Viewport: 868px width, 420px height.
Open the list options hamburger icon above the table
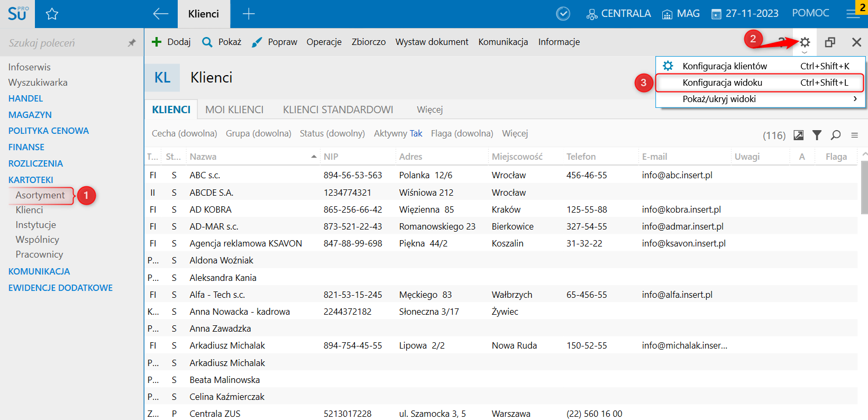(854, 135)
